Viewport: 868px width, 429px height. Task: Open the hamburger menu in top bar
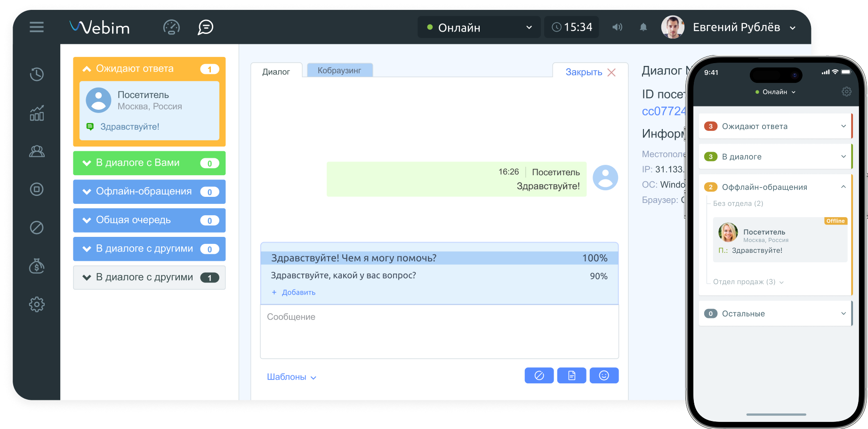tap(37, 27)
